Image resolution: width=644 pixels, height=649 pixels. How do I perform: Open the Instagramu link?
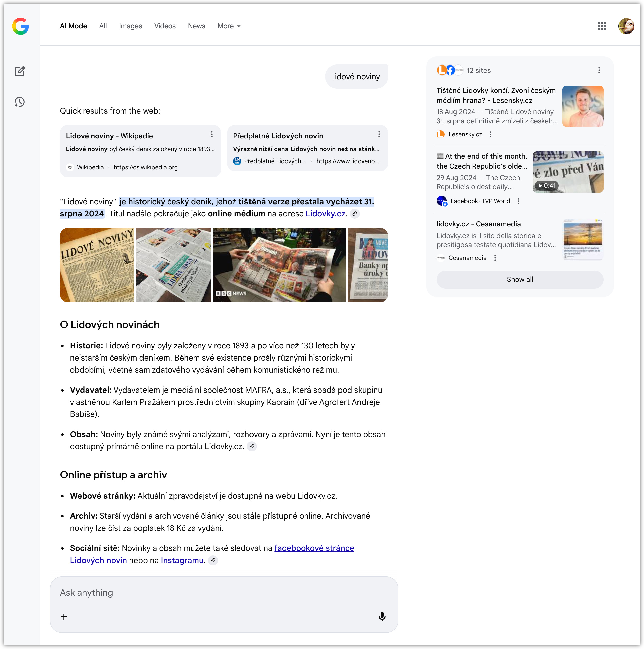click(182, 560)
